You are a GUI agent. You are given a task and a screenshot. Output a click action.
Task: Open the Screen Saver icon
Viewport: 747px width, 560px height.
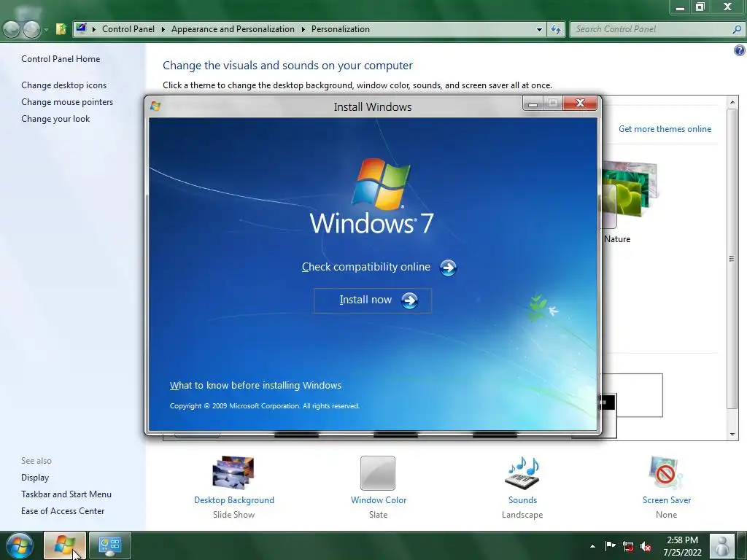[666, 472]
